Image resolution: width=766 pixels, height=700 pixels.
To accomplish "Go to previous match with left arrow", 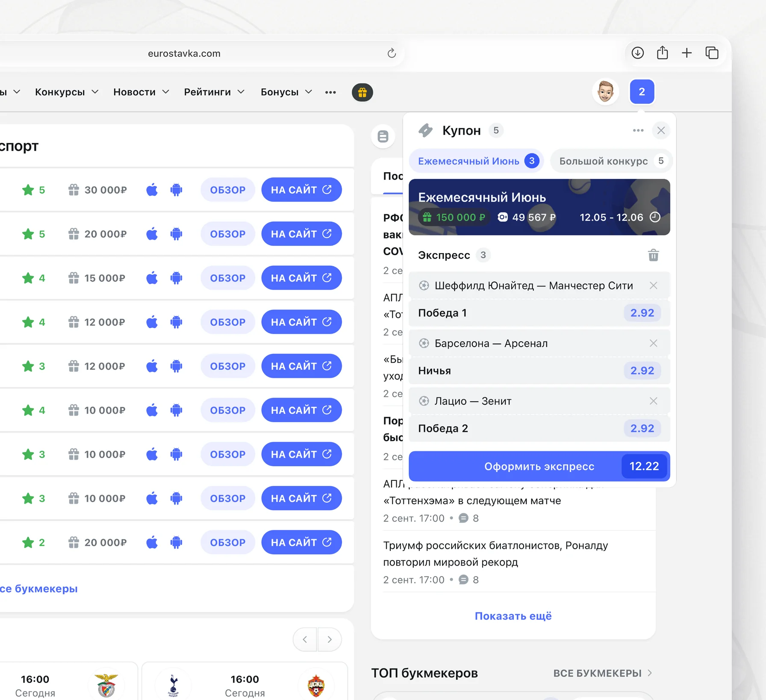I will click(305, 639).
